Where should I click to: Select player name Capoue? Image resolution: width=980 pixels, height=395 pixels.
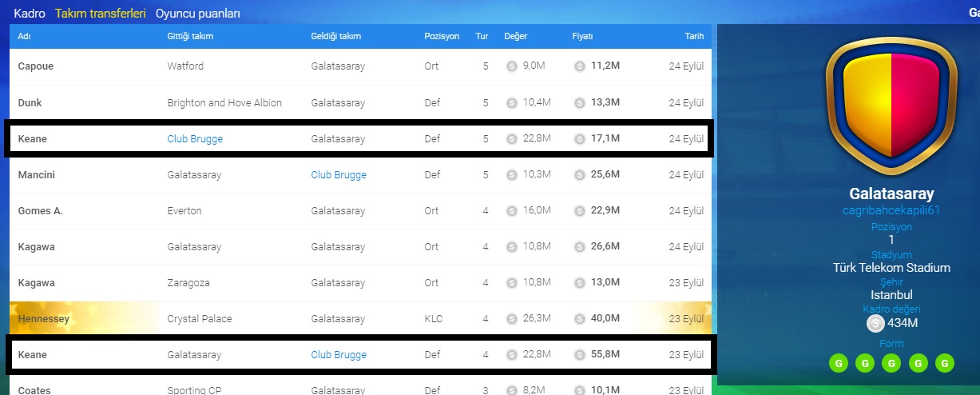[36, 67]
